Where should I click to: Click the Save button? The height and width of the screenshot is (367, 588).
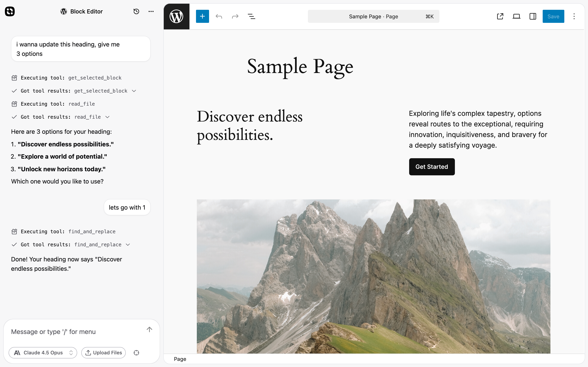click(553, 16)
